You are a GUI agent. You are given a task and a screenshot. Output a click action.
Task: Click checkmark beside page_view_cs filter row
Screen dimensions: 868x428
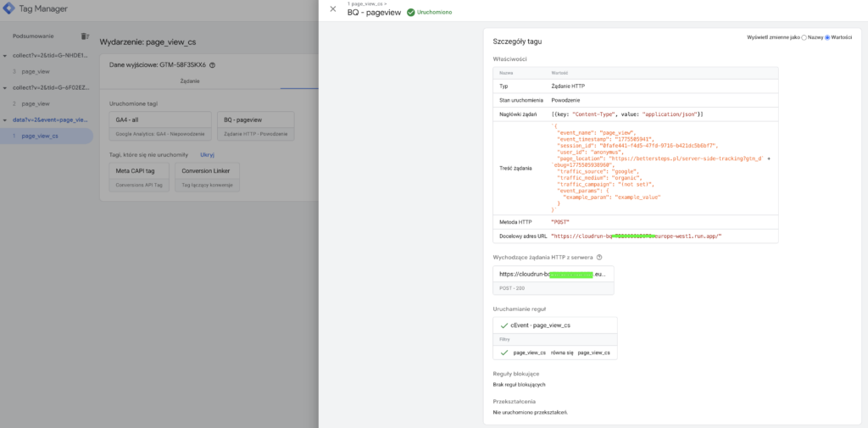[x=504, y=352]
